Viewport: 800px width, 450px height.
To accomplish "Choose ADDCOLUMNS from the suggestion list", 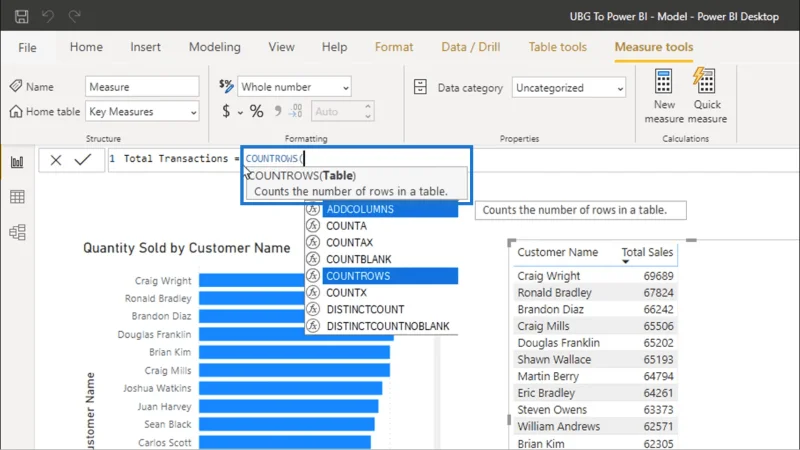I will click(x=390, y=209).
